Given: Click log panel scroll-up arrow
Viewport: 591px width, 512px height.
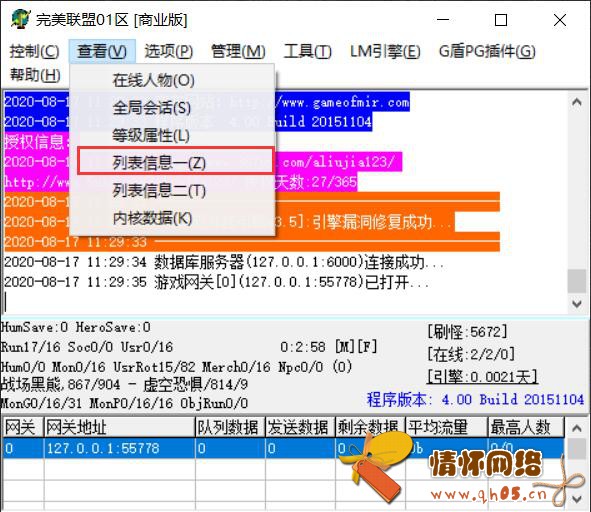Looking at the screenshot, I should tap(577, 102).
